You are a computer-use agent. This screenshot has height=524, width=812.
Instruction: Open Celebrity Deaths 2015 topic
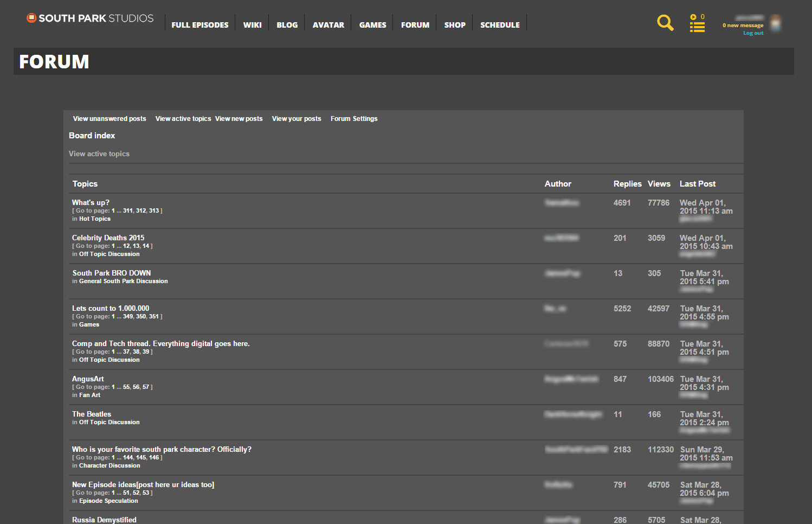[108, 238]
